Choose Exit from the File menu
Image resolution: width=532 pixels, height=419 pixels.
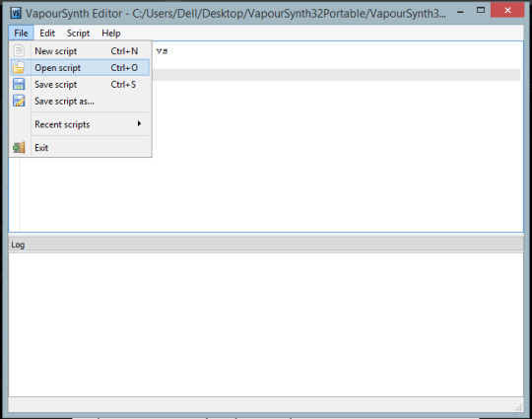click(x=80, y=147)
